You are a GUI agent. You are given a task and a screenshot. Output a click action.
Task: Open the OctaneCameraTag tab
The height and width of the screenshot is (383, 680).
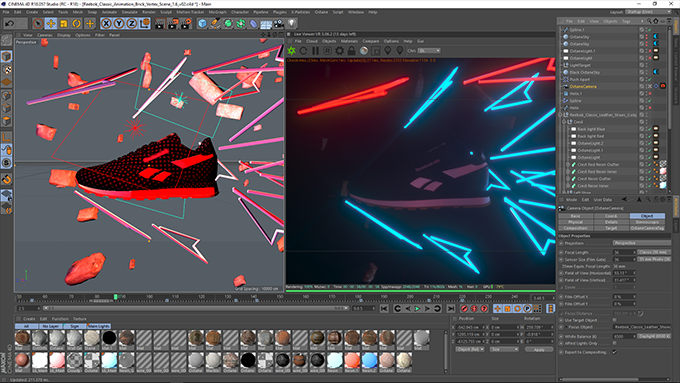coord(647,228)
